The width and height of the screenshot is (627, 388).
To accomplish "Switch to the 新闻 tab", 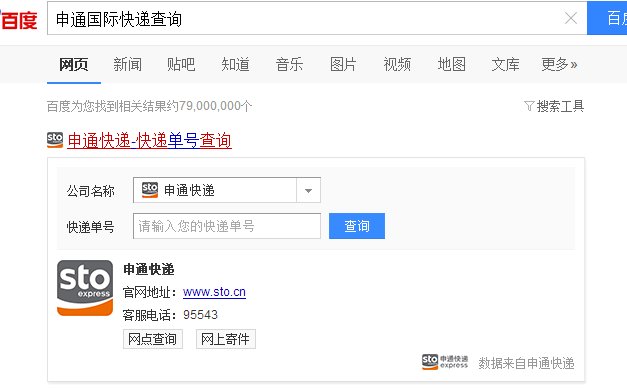I will tap(127, 64).
